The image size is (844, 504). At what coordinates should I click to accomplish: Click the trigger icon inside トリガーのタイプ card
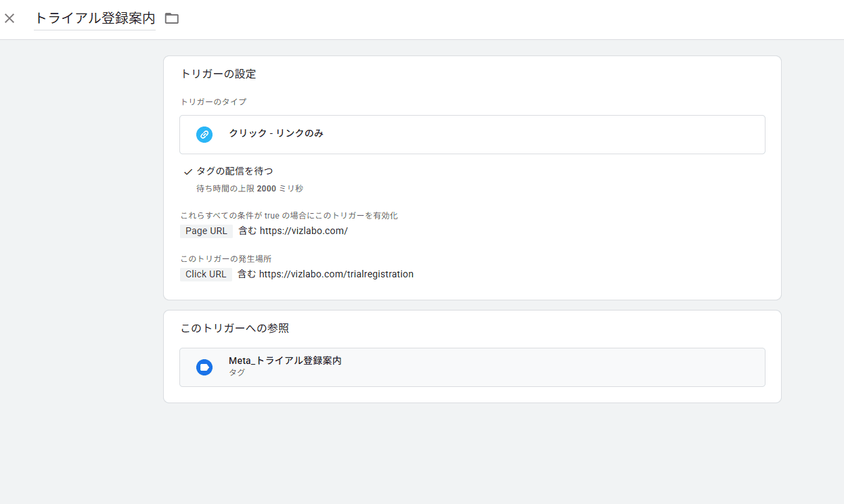pos(204,134)
